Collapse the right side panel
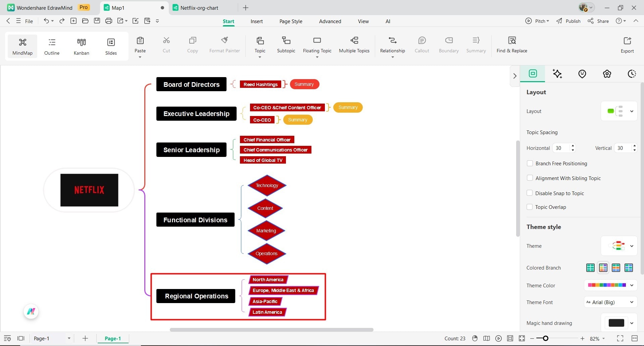The height and width of the screenshot is (346, 644). 515,76
